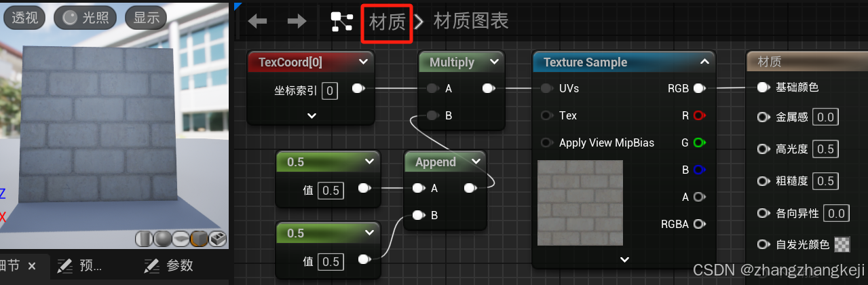Image resolution: width=868 pixels, height=285 pixels.
Task: Collapse the Texture Sample header chevron
Action: click(x=703, y=62)
